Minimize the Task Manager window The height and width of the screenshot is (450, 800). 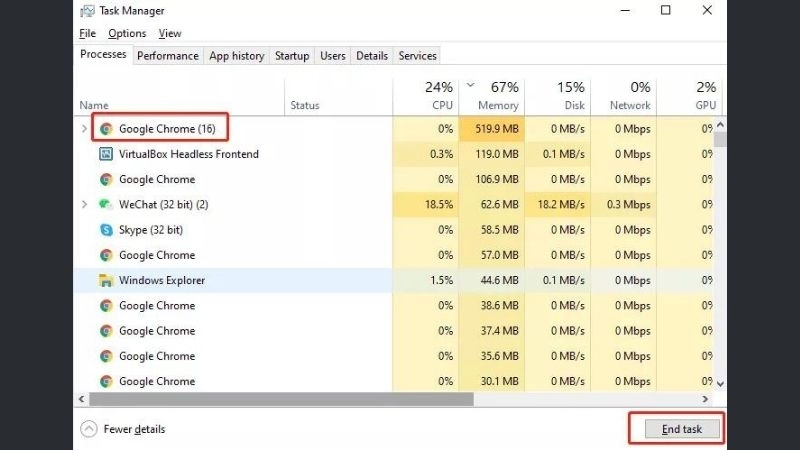625,10
